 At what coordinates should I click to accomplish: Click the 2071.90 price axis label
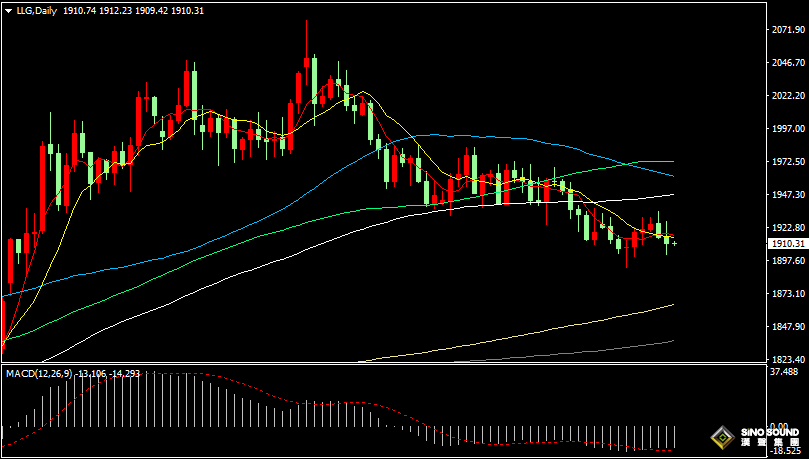[788, 30]
